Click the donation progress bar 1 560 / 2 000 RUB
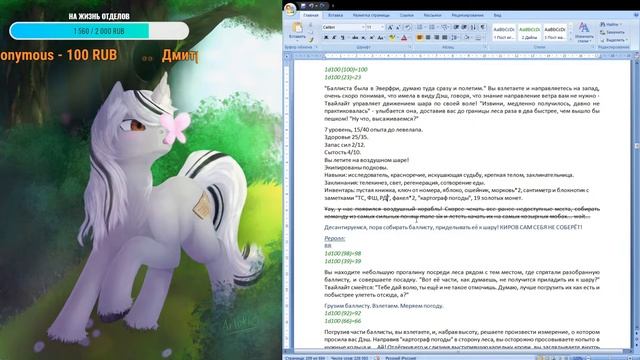The height and width of the screenshot is (360, 640). 99,31
